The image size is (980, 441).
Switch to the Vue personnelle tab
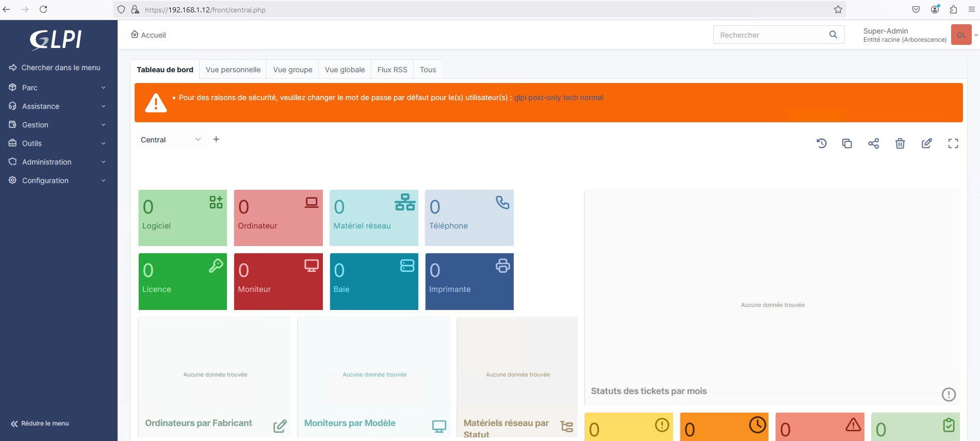[233, 70]
